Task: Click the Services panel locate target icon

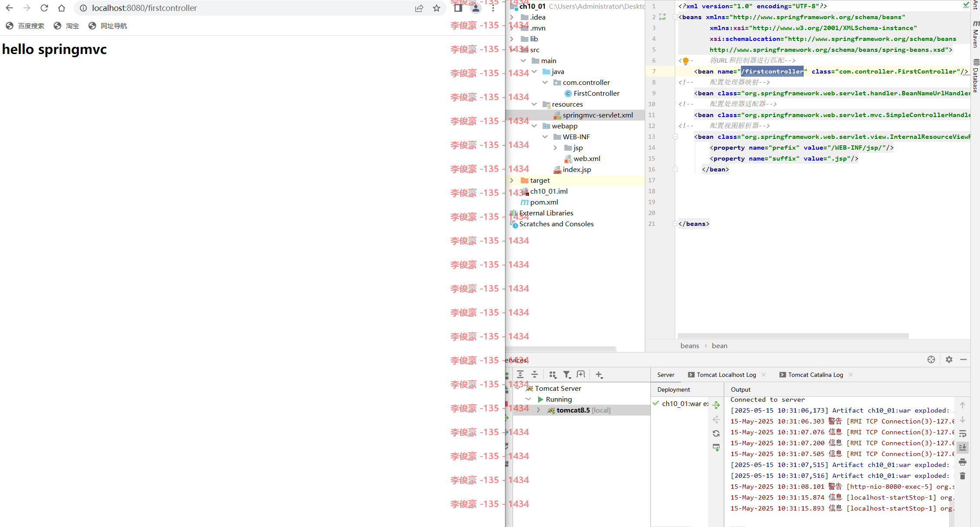Action: tap(931, 359)
